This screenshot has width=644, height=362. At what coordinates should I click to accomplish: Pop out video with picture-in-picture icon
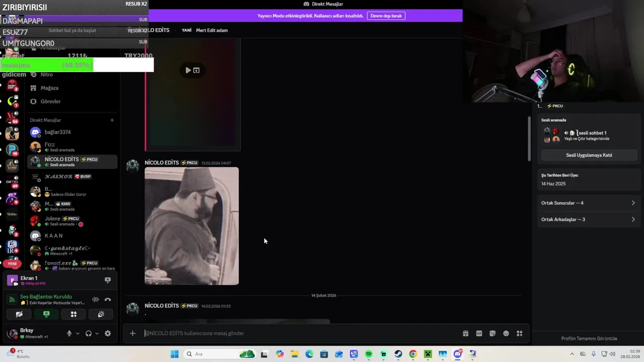tap(196, 70)
